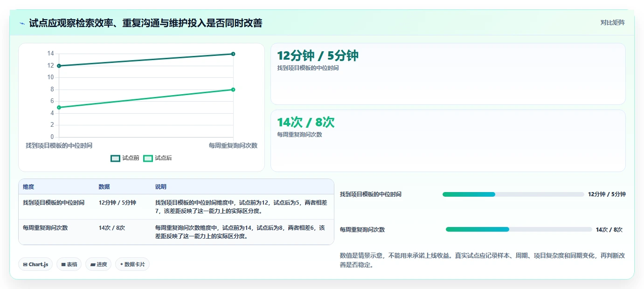Select the Chart.js tag chip
This screenshot has width=644, height=289.
tap(35, 264)
